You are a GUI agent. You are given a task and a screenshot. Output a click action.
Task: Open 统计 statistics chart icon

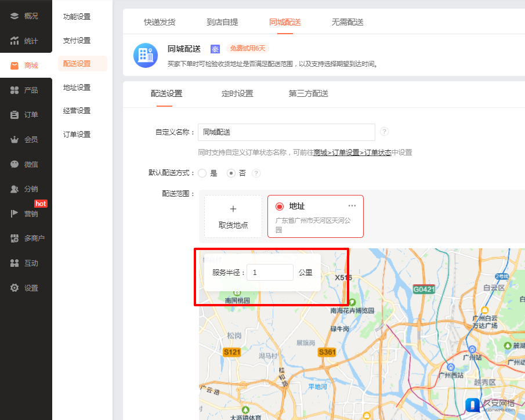click(x=15, y=41)
